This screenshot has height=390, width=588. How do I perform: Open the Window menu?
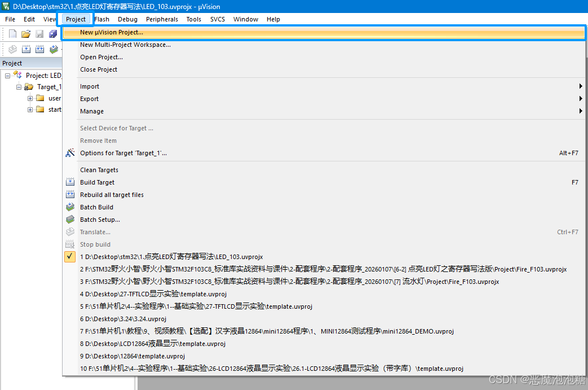(246, 19)
